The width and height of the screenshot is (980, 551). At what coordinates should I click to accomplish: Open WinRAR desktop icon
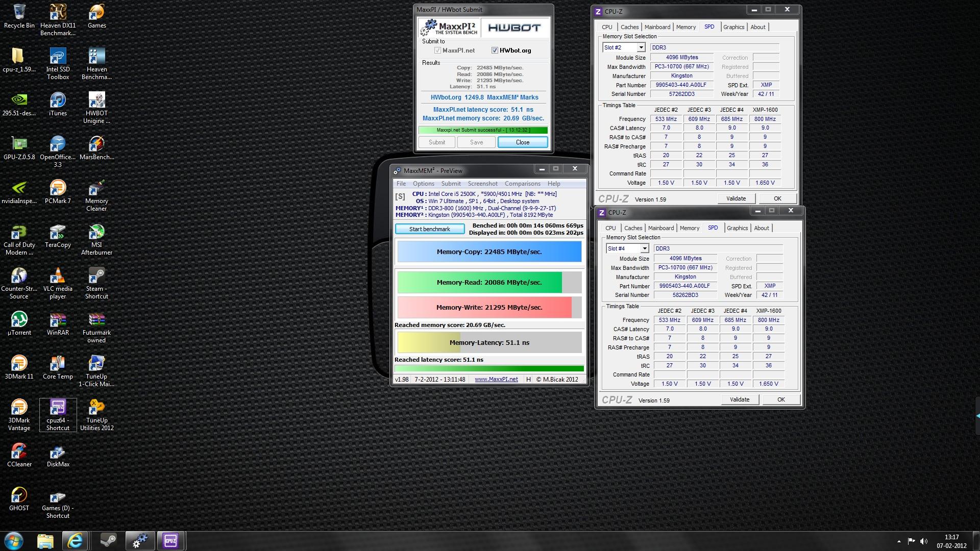click(58, 323)
